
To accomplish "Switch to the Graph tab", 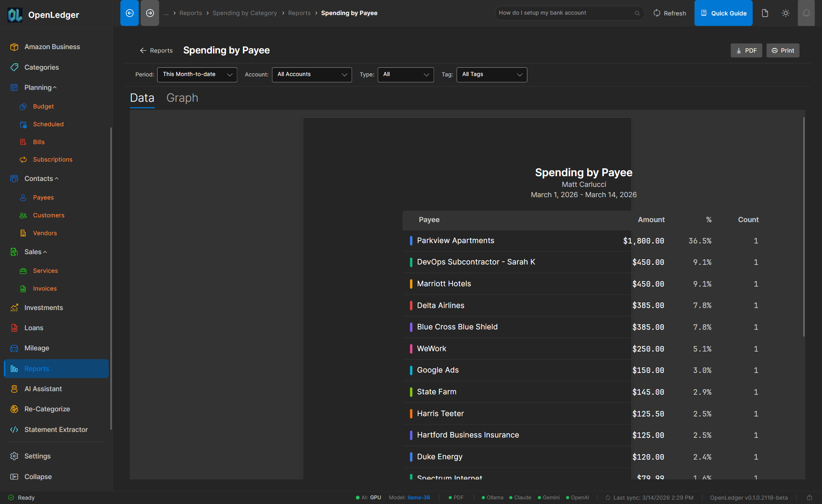I will click(x=182, y=98).
